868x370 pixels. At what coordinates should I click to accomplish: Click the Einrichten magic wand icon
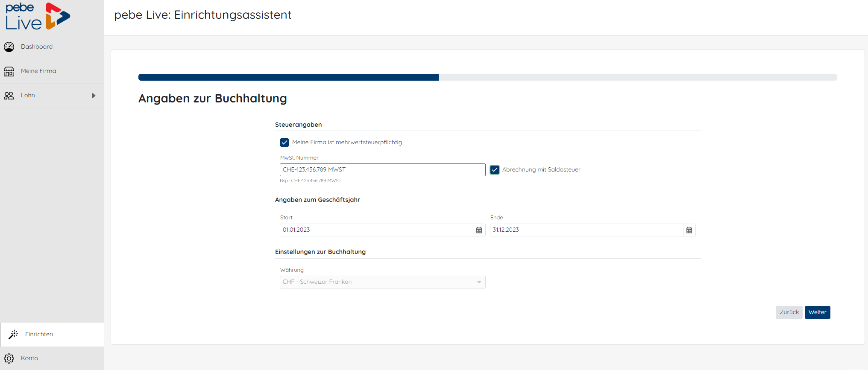(14, 334)
